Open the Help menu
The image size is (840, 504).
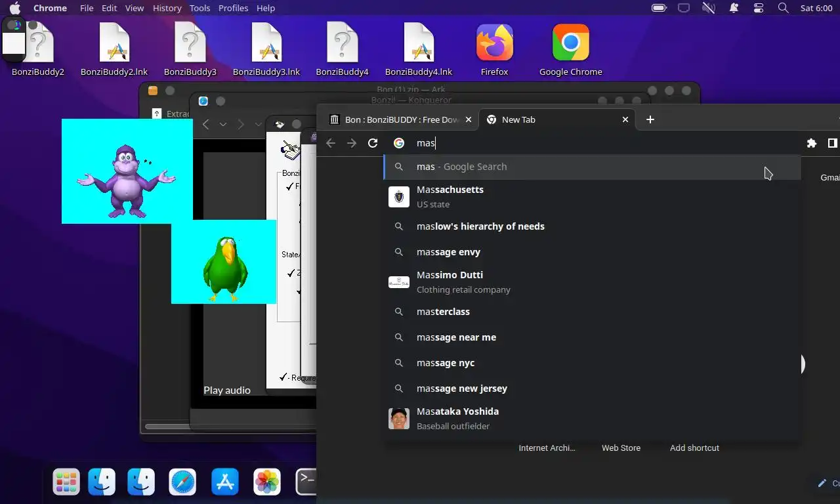tap(266, 8)
